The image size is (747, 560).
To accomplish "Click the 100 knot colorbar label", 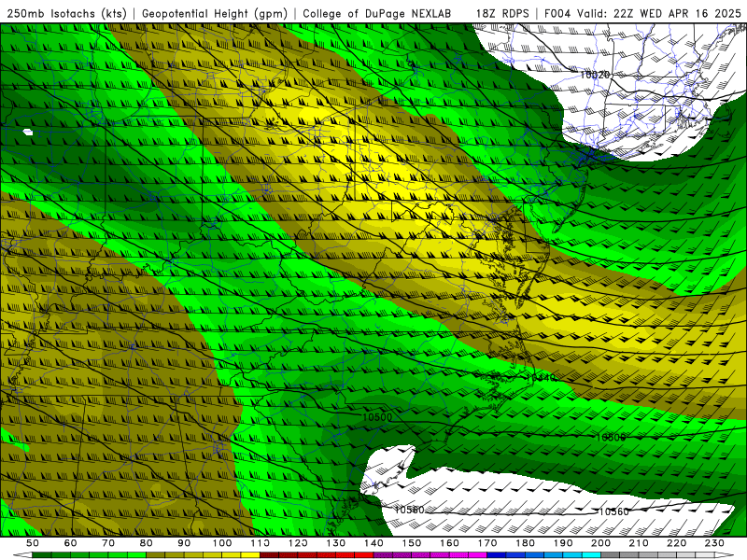I will point(222,543).
